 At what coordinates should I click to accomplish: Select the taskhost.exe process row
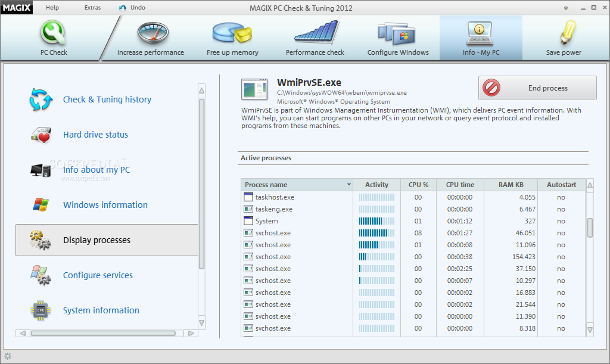(x=413, y=197)
